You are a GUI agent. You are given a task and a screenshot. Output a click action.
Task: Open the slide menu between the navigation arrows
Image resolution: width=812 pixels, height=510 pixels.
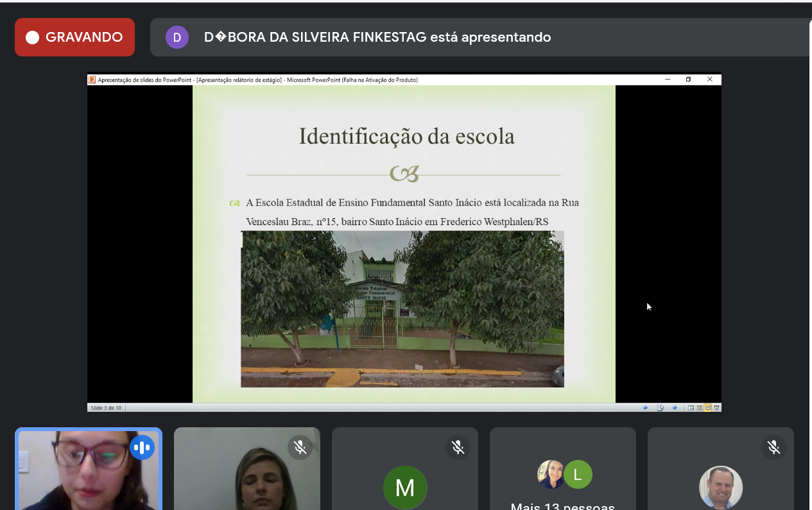click(660, 407)
